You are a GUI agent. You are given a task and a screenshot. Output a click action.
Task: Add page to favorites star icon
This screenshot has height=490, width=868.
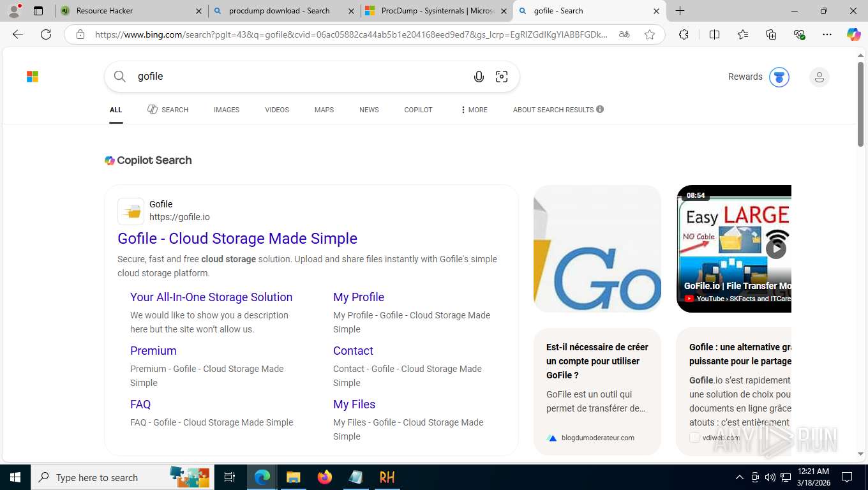[x=650, y=34]
